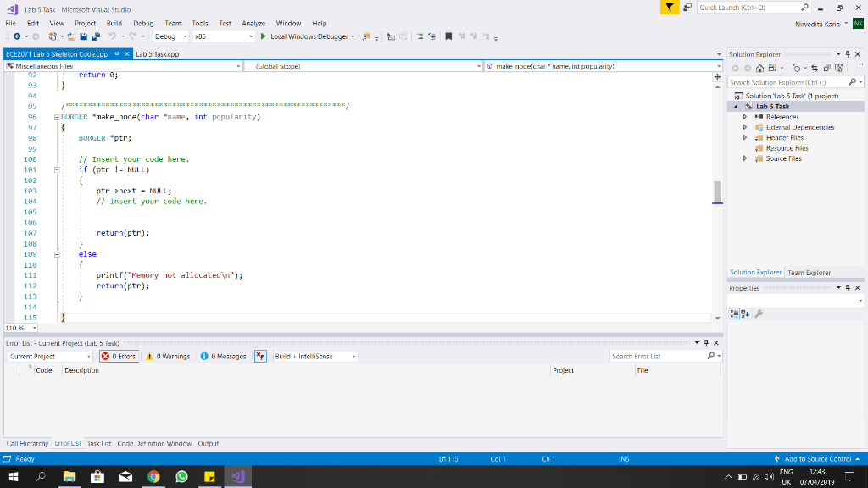Open WhatsApp from the Windows taskbar
The height and width of the screenshot is (488, 868).
pyautogui.click(x=181, y=476)
